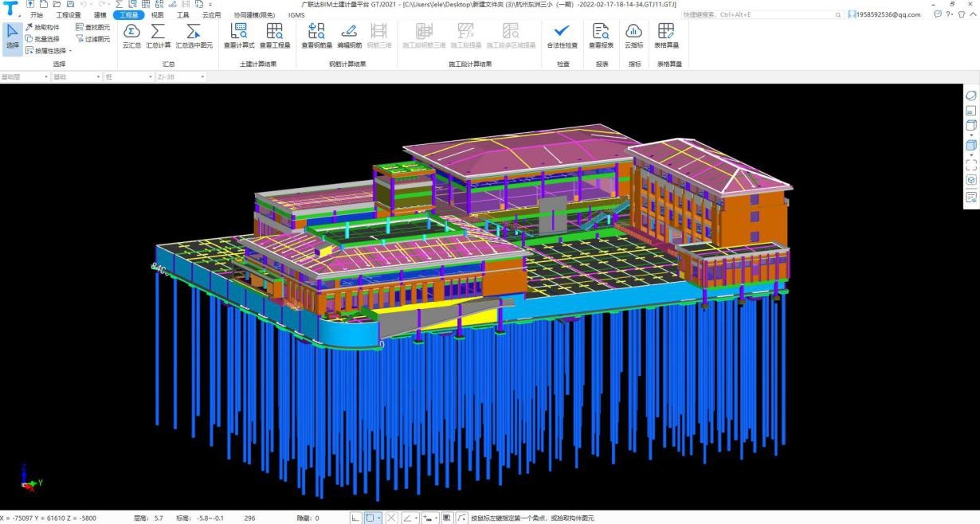Open 查看报表 report viewer
This screenshot has width=980, height=524.
click(x=600, y=35)
